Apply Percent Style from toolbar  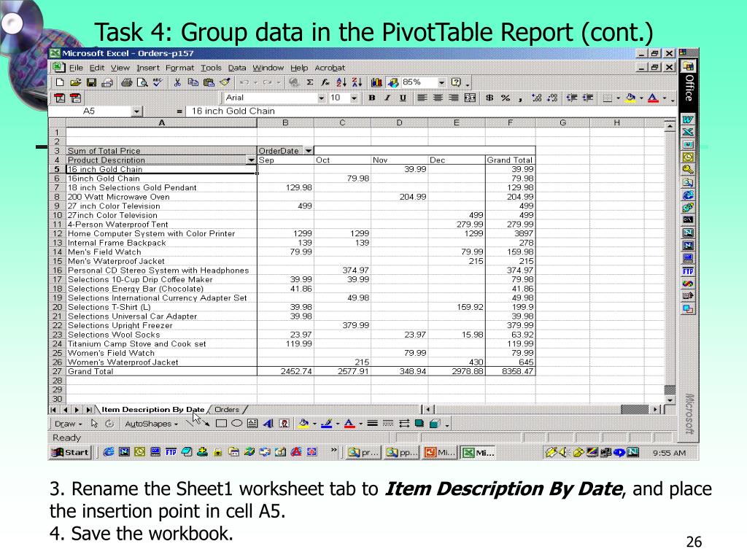[505, 98]
